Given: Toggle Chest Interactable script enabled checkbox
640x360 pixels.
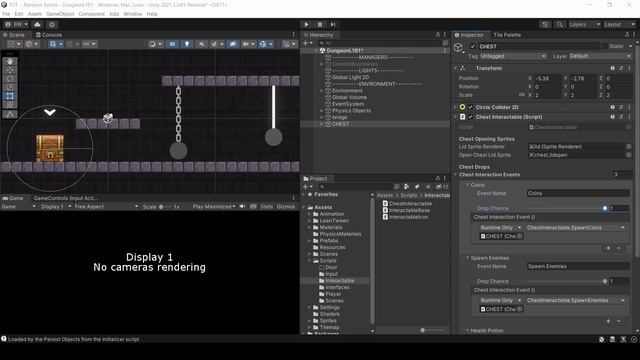Looking at the screenshot, I should (x=471, y=117).
